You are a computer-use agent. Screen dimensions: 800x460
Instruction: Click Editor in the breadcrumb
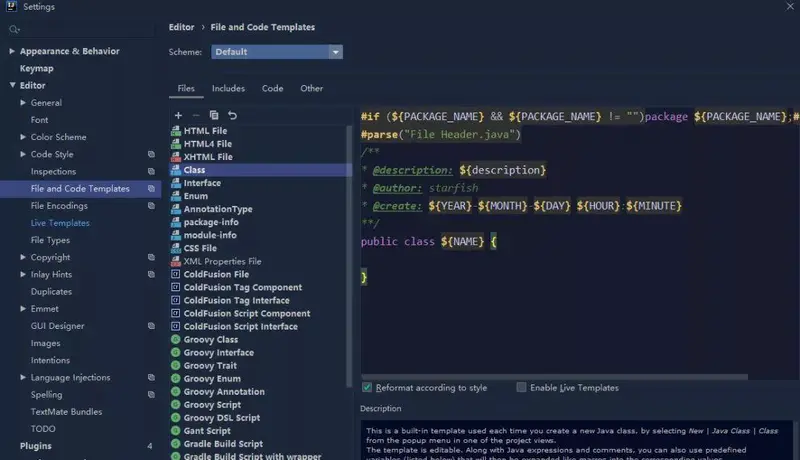click(182, 27)
